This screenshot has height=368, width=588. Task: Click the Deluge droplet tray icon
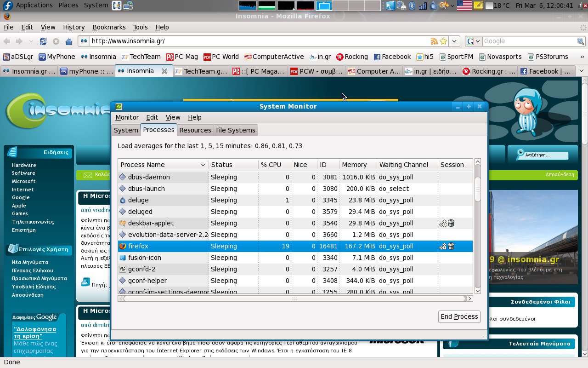coord(433,6)
